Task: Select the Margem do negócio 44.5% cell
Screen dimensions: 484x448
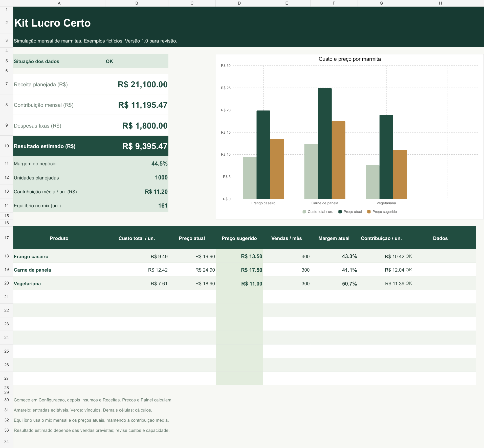Action: coord(137,164)
